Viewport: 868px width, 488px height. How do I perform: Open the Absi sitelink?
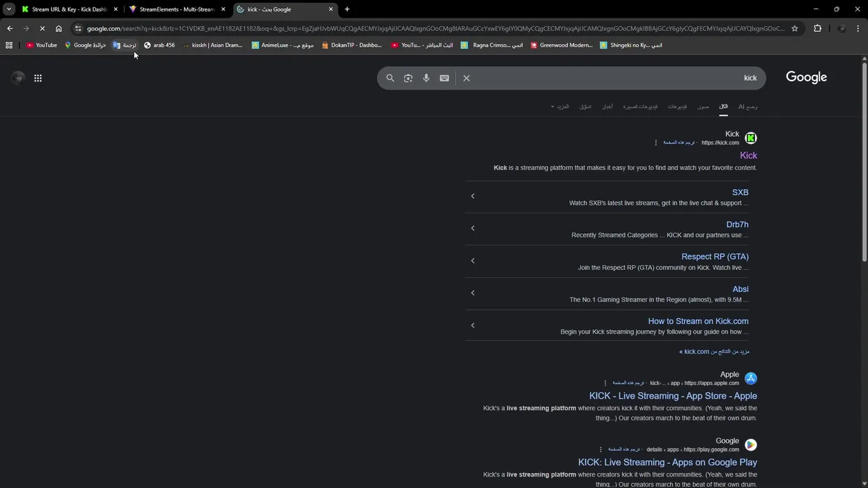tap(741, 289)
